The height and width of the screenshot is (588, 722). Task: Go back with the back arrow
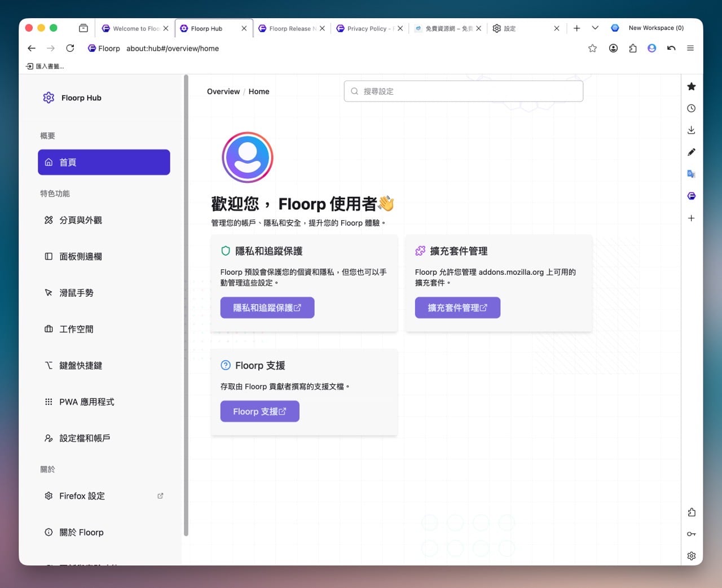[32, 49]
